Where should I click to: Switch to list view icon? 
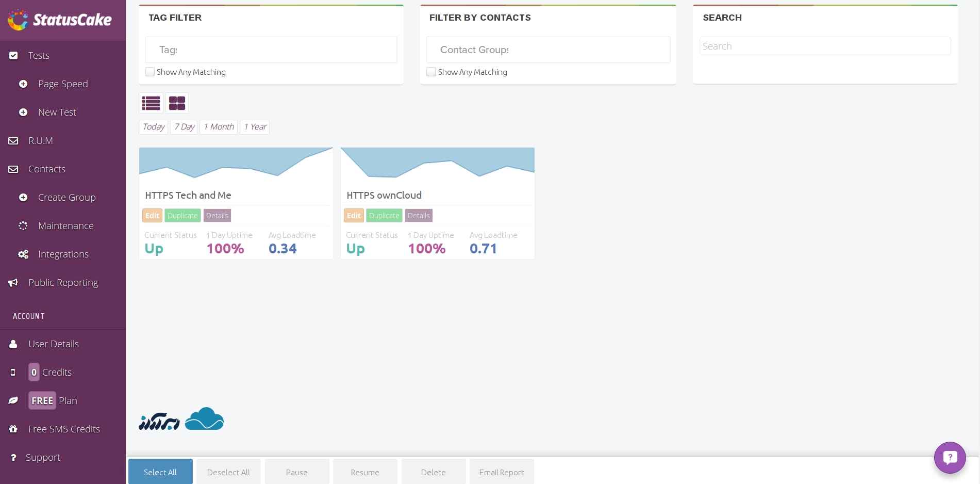[151, 103]
